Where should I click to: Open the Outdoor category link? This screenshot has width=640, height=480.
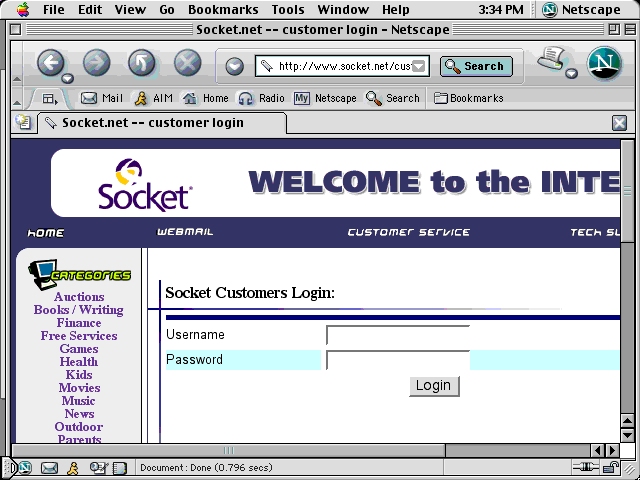[79, 427]
